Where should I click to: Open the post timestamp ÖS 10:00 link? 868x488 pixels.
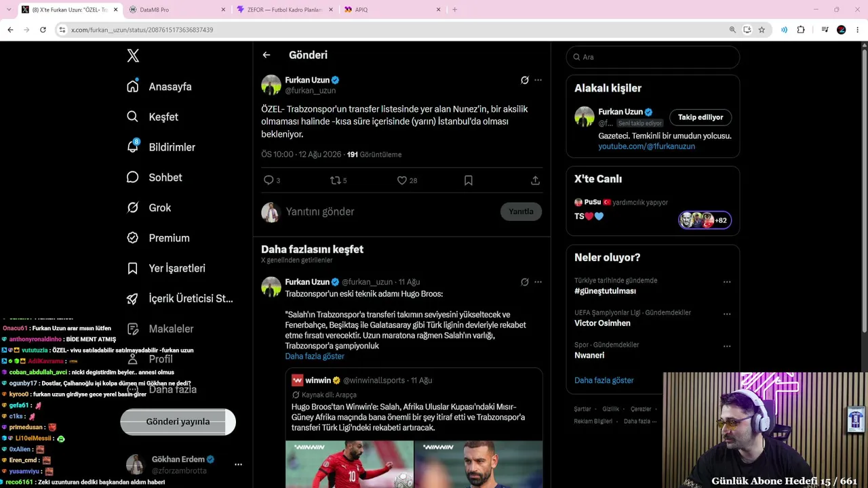[x=302, y=155]
